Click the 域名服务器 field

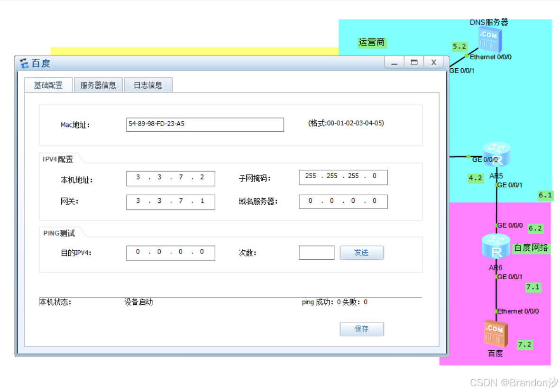343,202
